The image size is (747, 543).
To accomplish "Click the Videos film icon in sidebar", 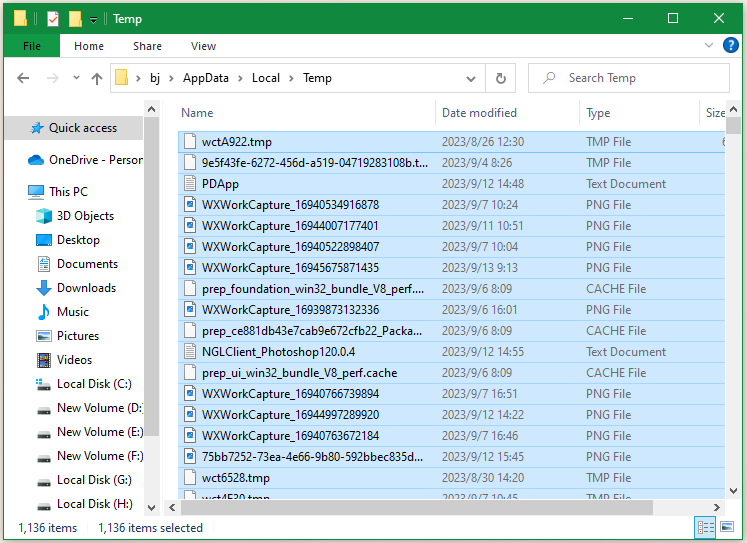I will (x=44, y=360).
